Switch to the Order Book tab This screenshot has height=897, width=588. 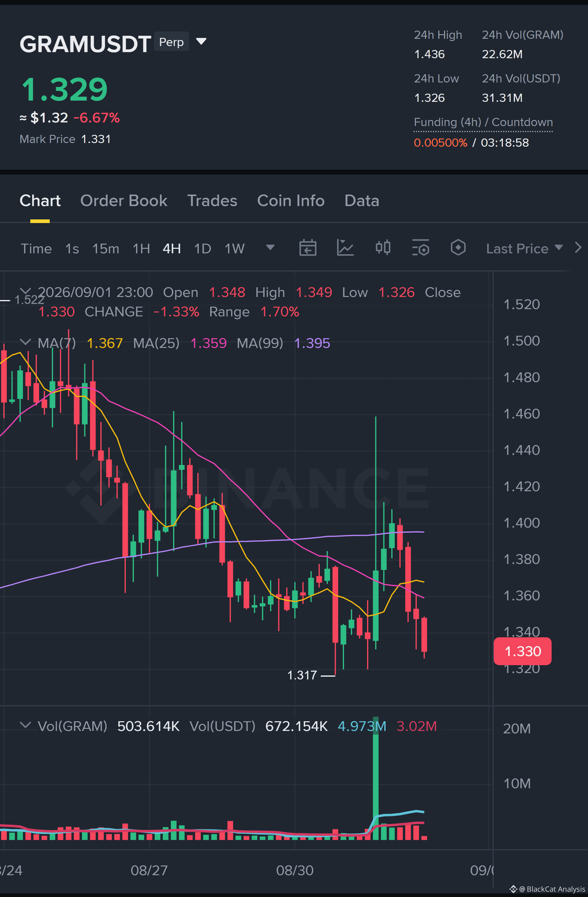click(x=124, y=201)
